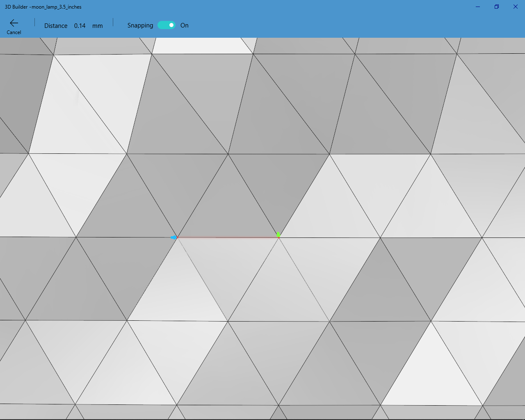The width and height of the screenshot is (525, 420).
Task: Click the Distance value 0.14 field
Action: [80, 26]
